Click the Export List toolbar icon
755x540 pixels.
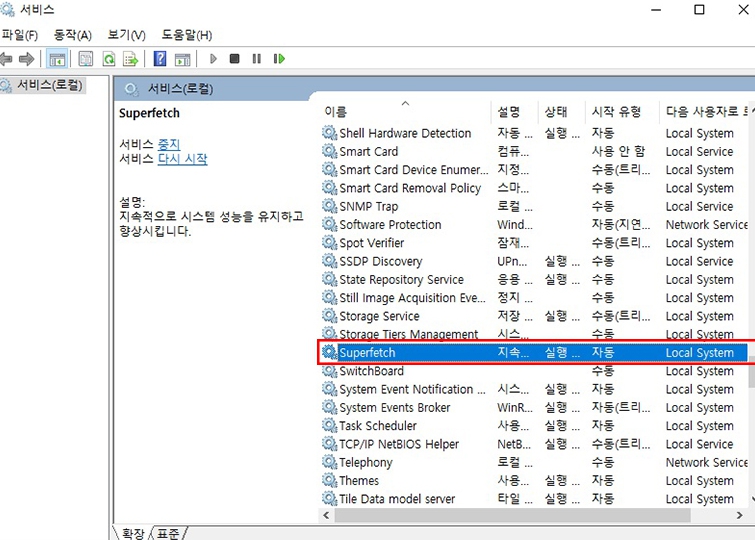tap(130, 59)
